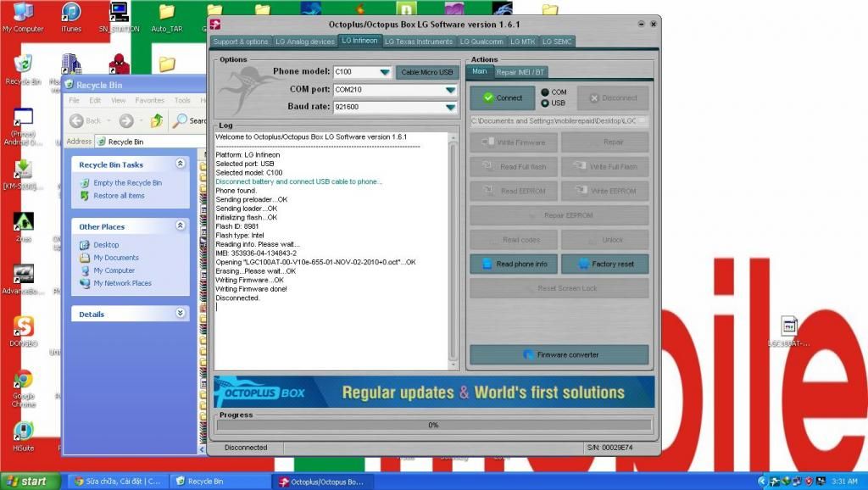Screen dimensions: 868x490
Task: Open HiSuite desktop shortcut
Action: [23, 435]
